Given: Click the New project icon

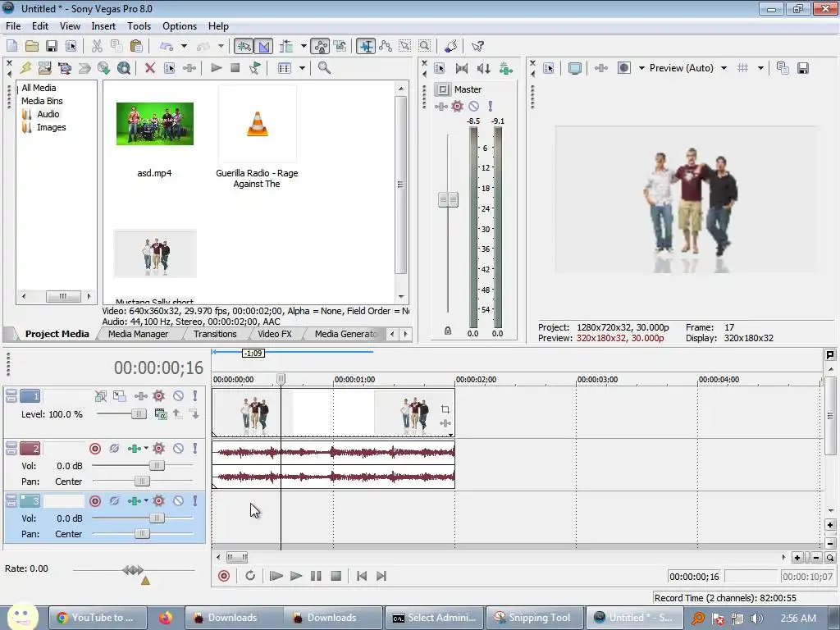Looking at the screenshot, I should tap(11, 46).
